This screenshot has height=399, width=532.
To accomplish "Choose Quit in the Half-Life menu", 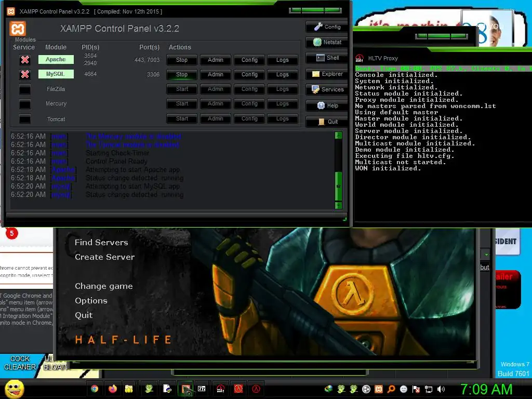I will pyautogui.click(x=84, y=315).
